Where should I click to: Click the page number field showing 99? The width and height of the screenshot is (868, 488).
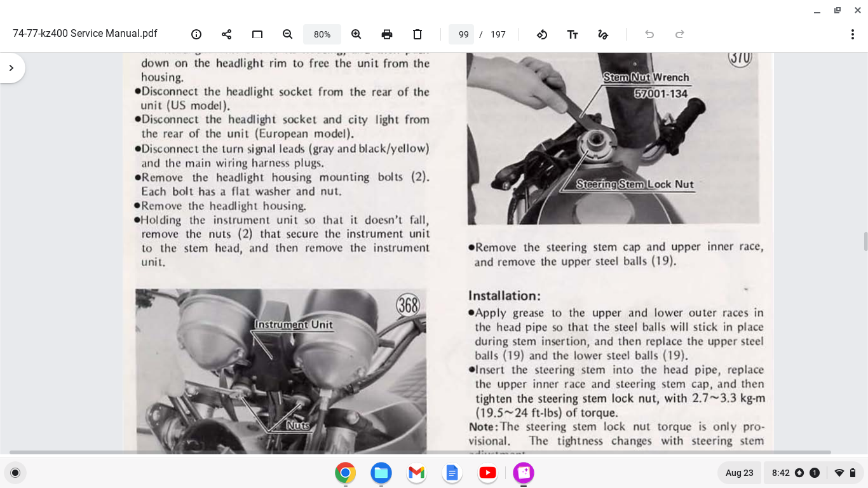[463, 34]
